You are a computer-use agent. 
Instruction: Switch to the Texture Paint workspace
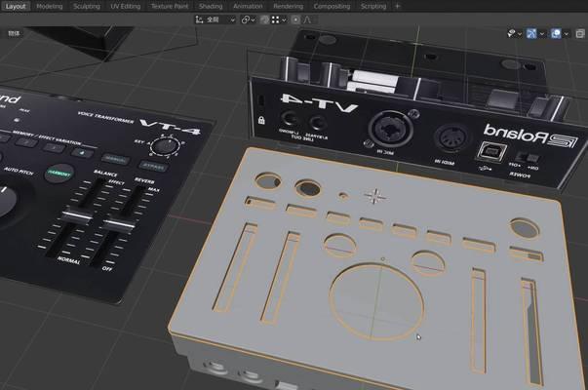170,6
